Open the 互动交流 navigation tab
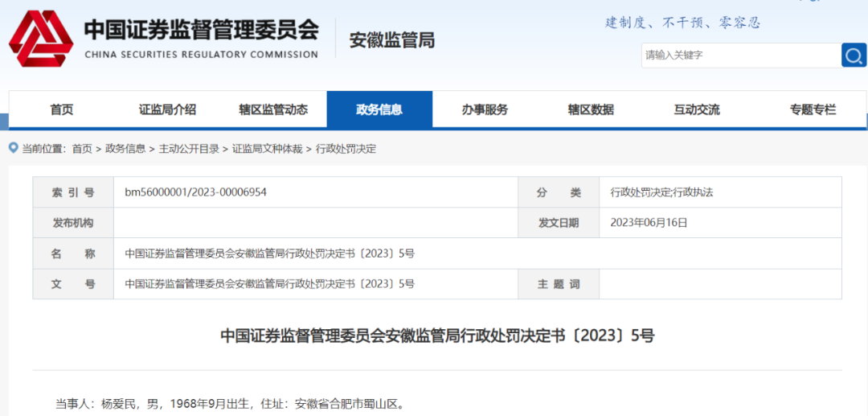Image resolution: width=868 pixels, height=416 pixels. pyautogui.click(x=697, y=109)
